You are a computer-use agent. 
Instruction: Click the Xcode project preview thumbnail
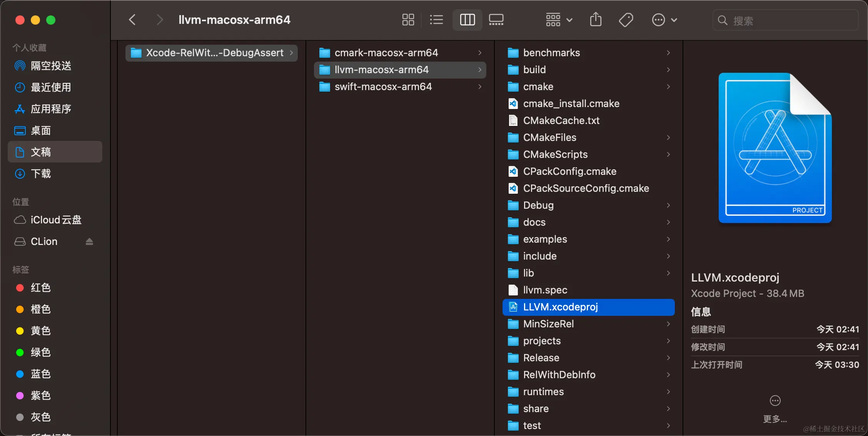click(775, 148)
